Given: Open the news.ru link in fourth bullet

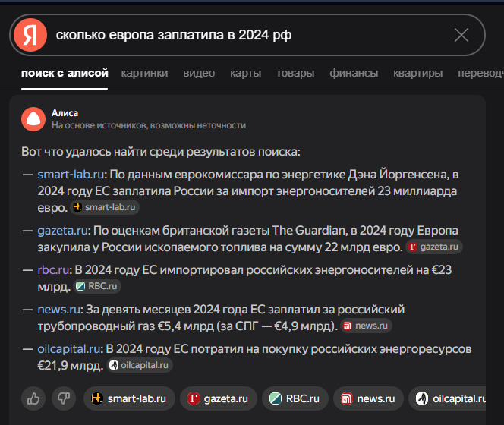Looking at the screenshot, I should click(58, 310).
